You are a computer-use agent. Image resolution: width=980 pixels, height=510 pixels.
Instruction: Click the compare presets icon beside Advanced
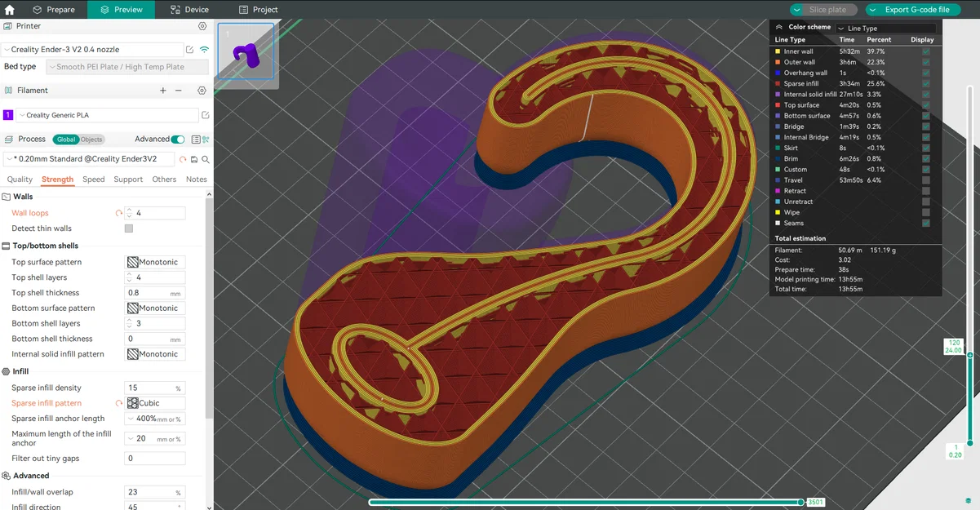(206, 140)
